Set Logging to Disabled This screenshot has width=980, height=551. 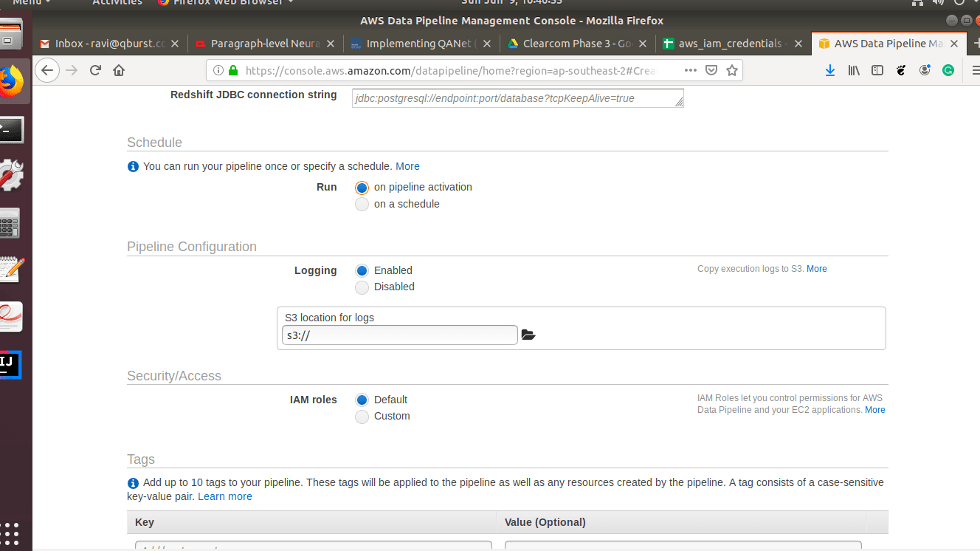pos(362,287)
